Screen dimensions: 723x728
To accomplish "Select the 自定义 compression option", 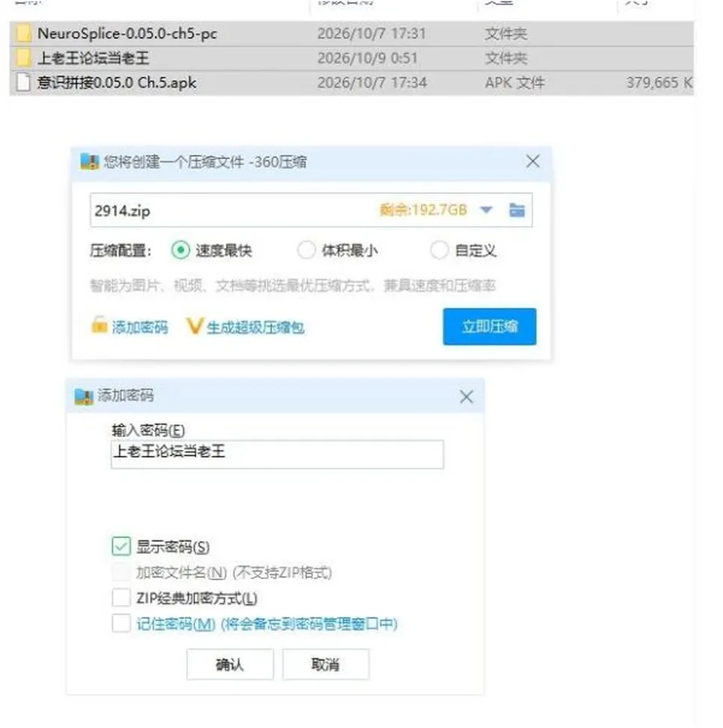I will coord(439,250).
